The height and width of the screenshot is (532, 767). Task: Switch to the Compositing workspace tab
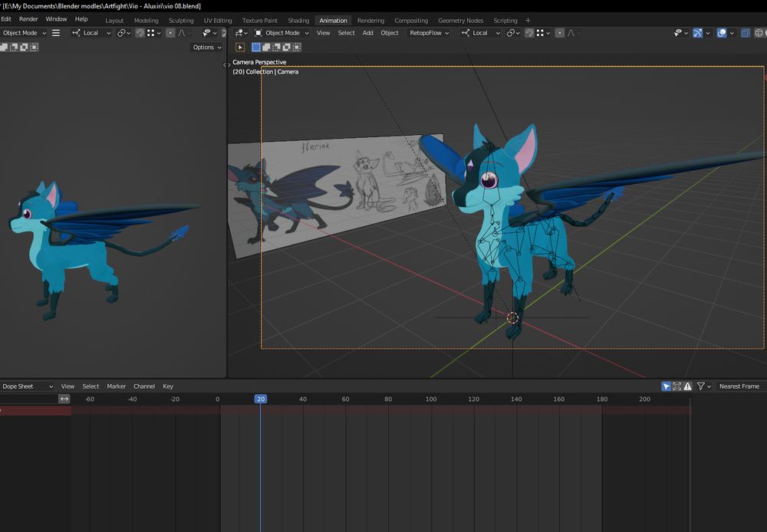click(411, 21)
